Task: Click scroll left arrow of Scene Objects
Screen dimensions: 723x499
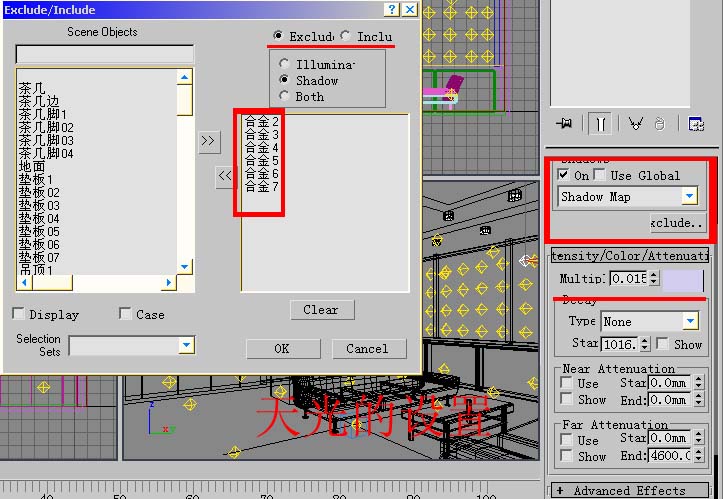Action: [24, 283]
